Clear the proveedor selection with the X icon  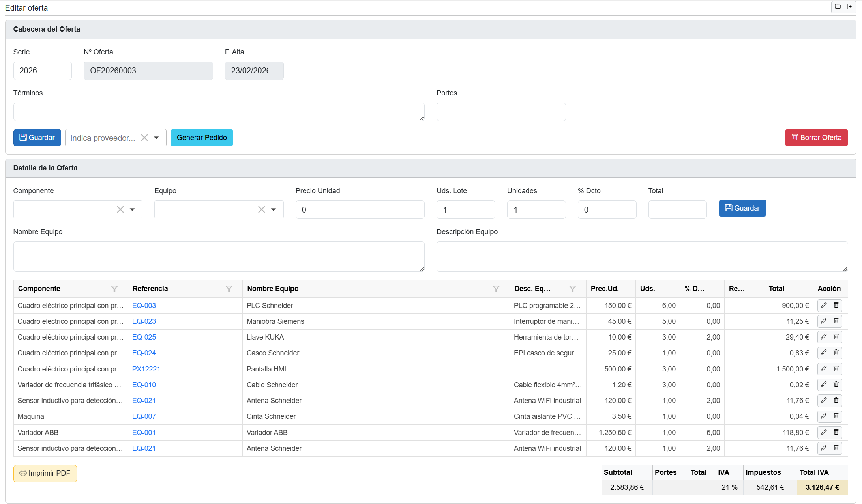click(144, 138)
